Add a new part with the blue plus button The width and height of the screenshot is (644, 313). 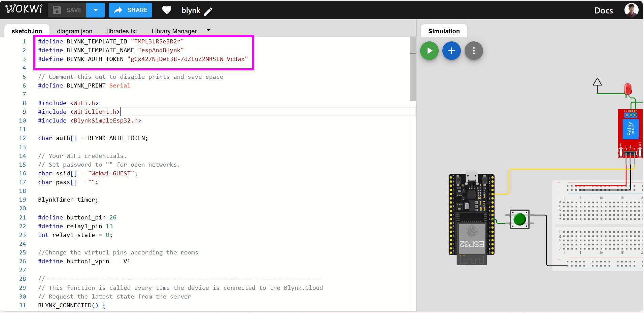click(x=451, y=51)
